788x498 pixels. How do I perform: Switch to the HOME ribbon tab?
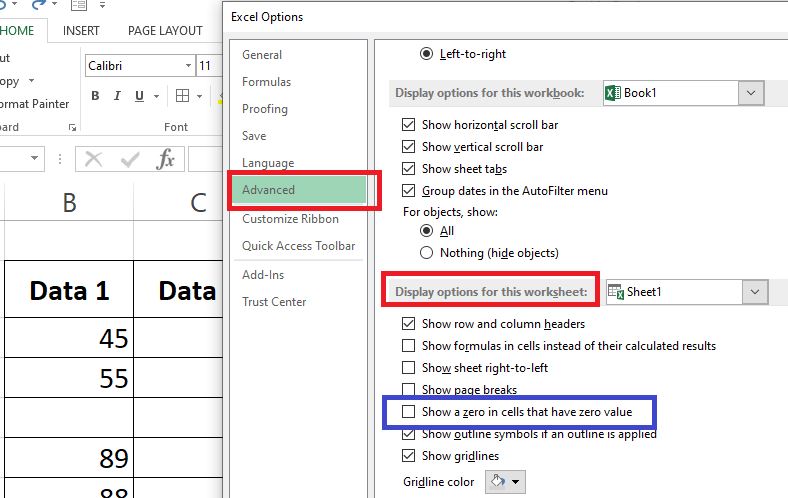coord(18,31)
